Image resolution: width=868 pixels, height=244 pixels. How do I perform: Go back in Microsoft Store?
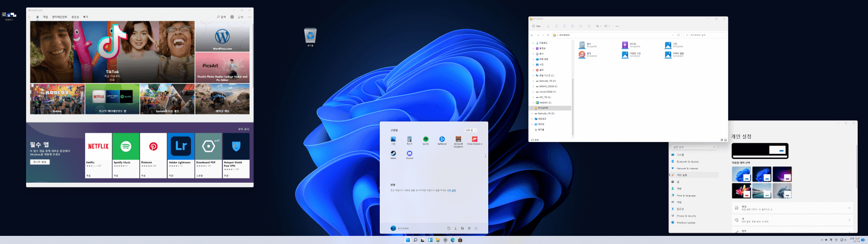coord(29,17)
